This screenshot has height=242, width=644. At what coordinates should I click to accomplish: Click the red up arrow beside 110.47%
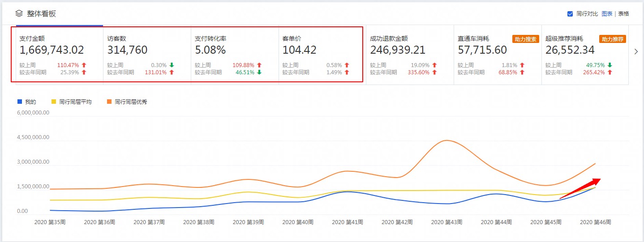(x=84, y=65)
